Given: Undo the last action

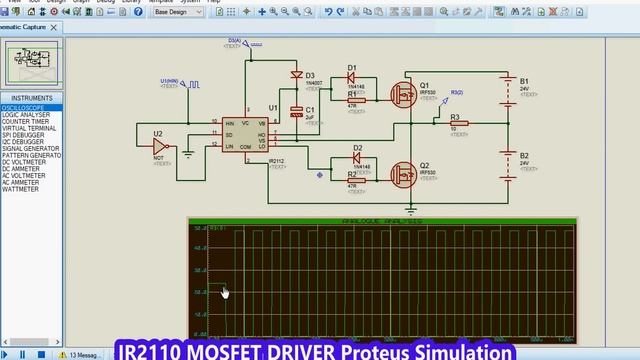Looking at the screenshot, I should [x=328, y=12].
